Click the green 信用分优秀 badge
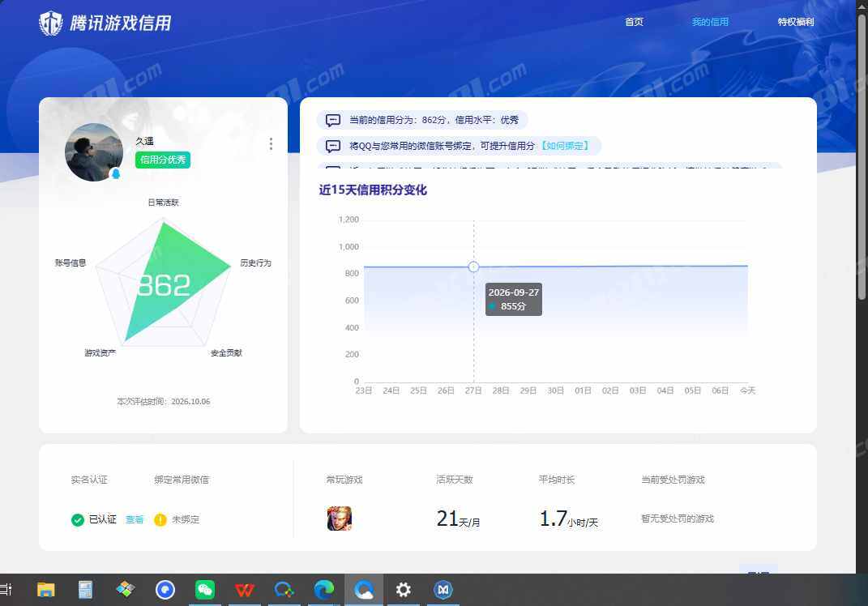Screen dimensions: 868x606 pos(163,160)
